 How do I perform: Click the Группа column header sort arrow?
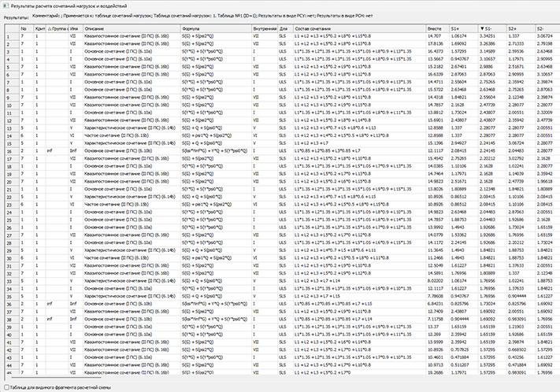(49, 28)
